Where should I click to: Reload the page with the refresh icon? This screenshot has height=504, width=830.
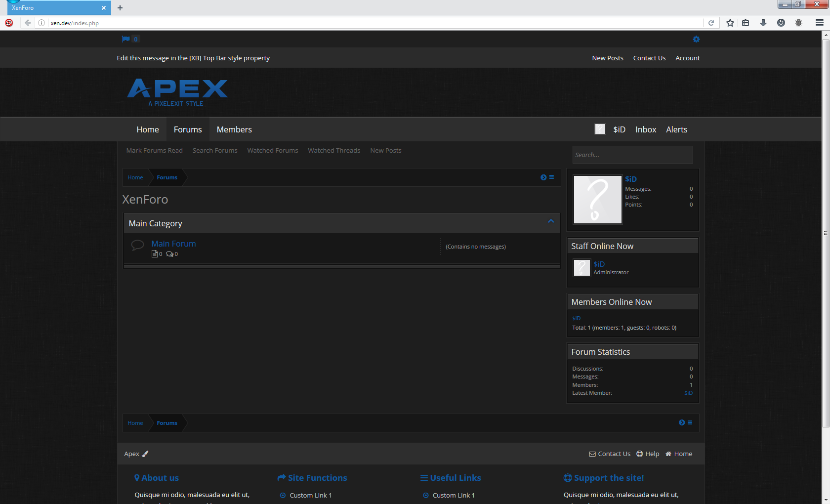[x=711, y=23]
